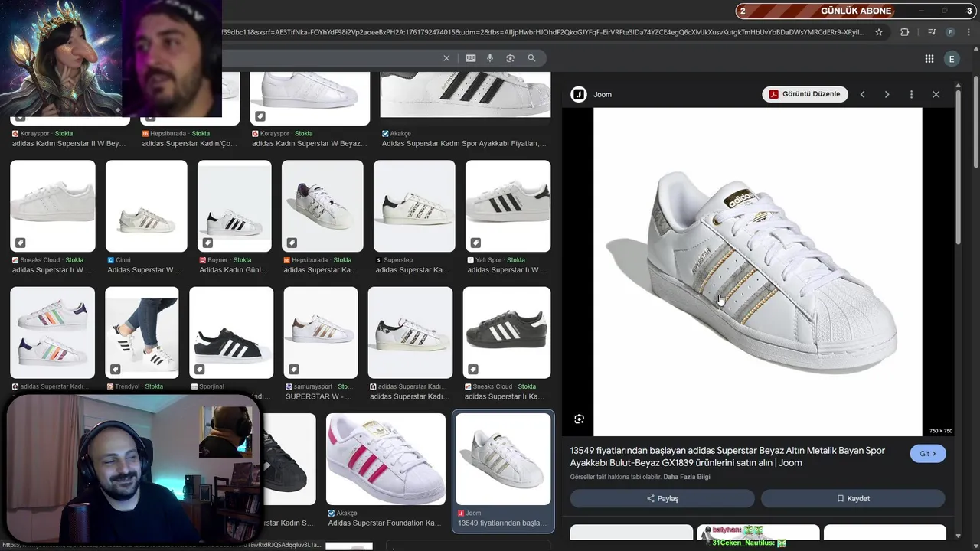Open Chrome profile avatar in toolbar
The height and width of the screenshot is (551, 980).
pyautogui.click(x=950, y=32)
